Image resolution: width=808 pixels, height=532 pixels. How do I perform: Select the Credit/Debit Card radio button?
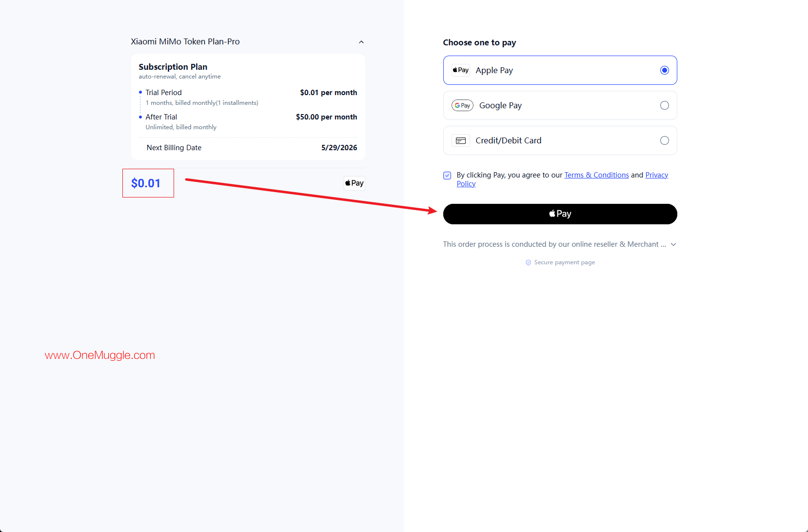664,140
